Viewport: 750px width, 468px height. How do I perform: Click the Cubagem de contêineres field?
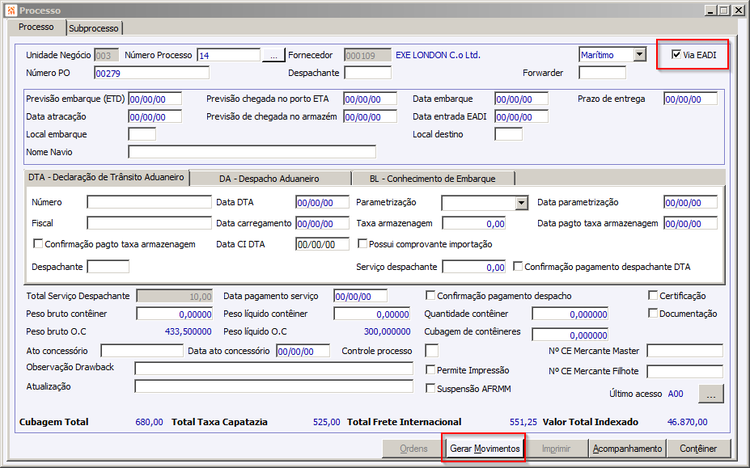(570, 335)
